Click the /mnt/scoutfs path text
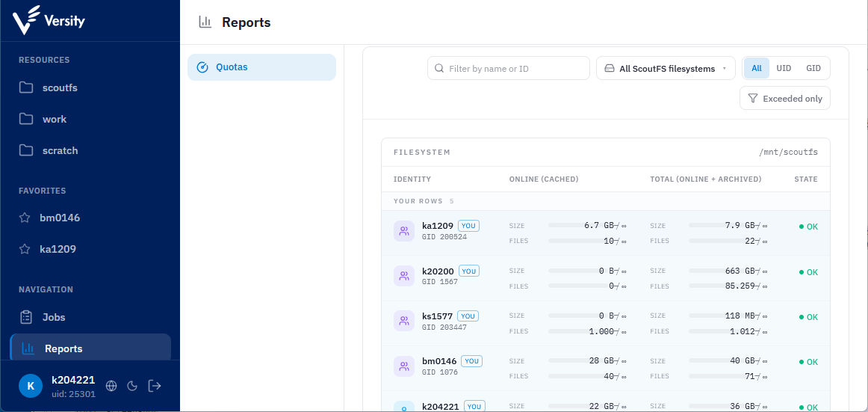The width and height of the screenshot is (868, 412). tap(788, 152)
